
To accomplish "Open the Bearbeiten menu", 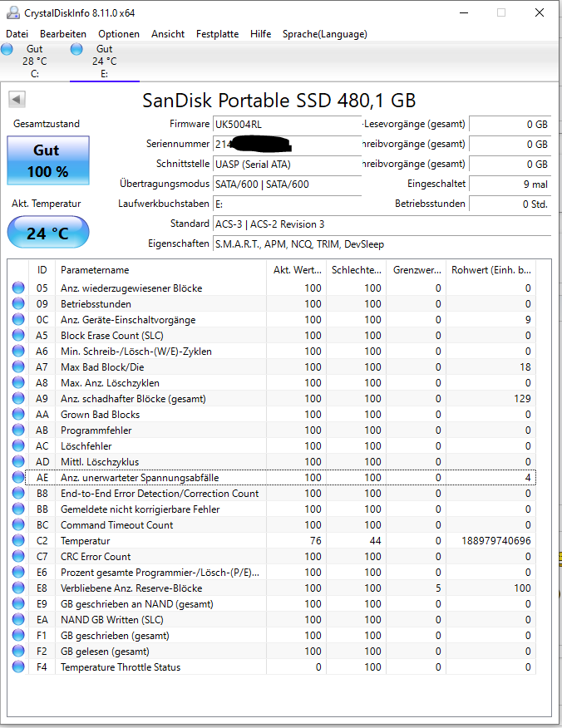I will [x=63, y=34].
